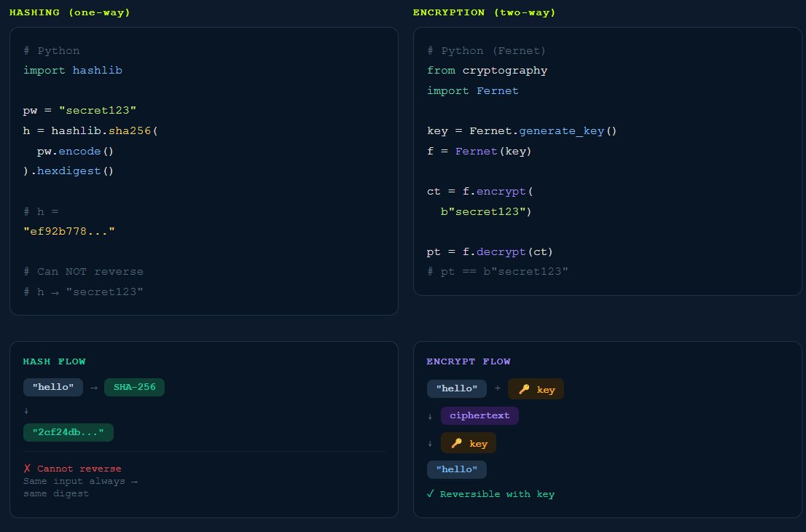
Task: Click the # pt == b"secret123" comment
Action: click(498, 271)
